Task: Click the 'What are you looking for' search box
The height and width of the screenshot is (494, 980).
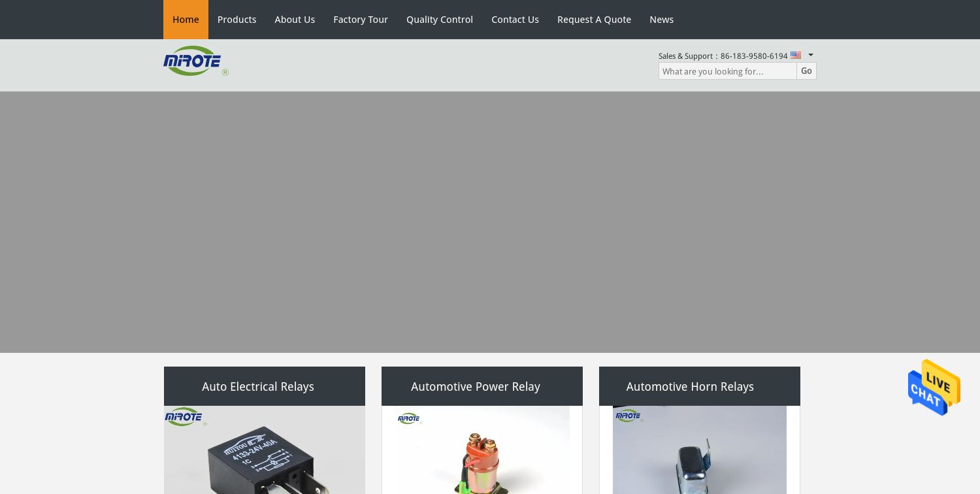Action: coord(727,71)
